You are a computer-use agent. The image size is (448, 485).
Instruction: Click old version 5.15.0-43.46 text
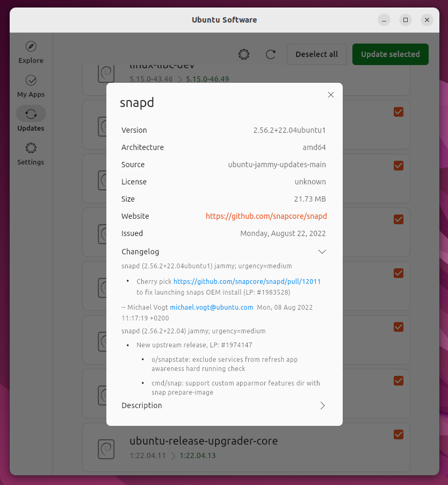click(151, 79)
